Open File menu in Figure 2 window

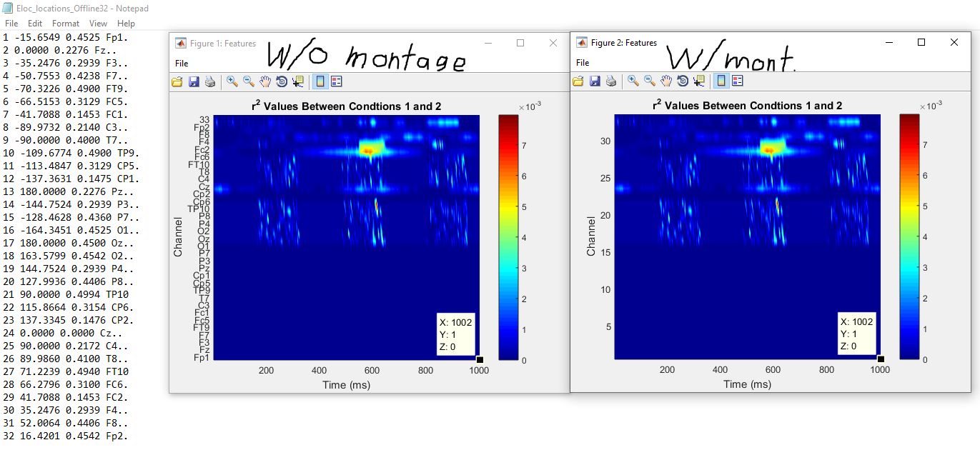[x=583, y=63]
